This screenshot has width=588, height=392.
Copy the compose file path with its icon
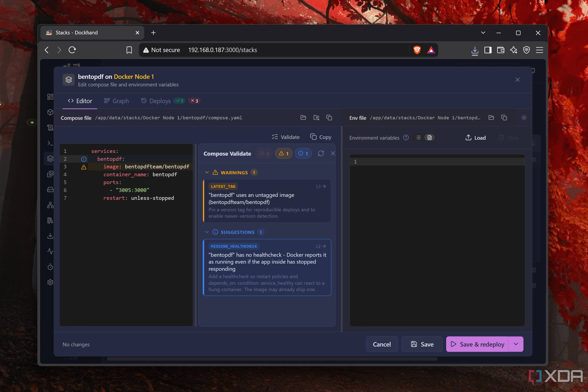[329, 118]
